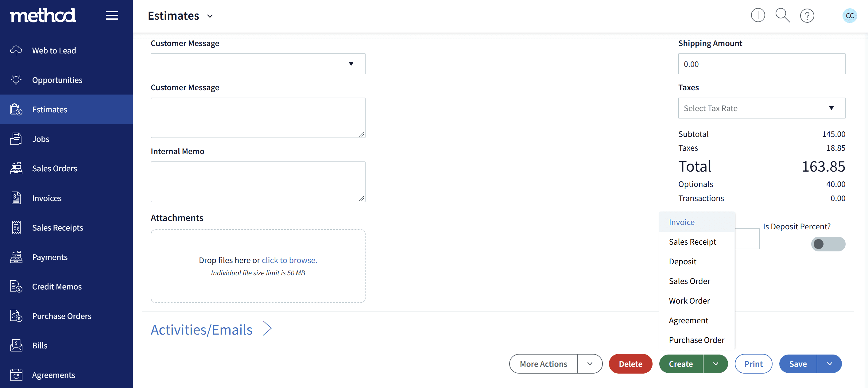This screenshot has height=388, width=868.
Task: Open the CC user avatar
Action: pyautogui.click(x=850, y=16)
